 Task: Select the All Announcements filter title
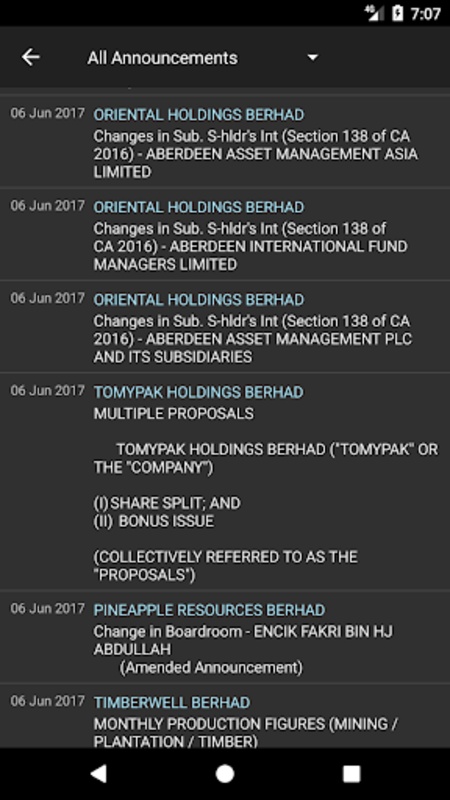[x=162, y=58]
